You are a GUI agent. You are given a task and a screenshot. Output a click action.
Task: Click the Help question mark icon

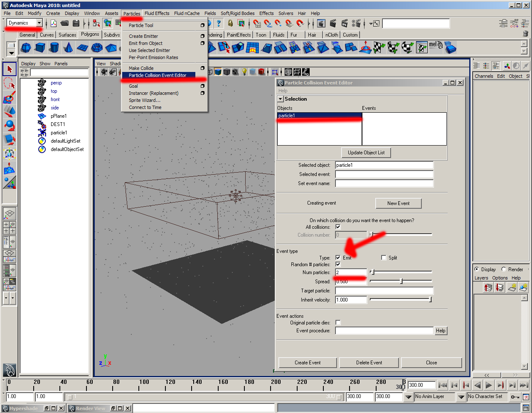click(x=219, y=23)
